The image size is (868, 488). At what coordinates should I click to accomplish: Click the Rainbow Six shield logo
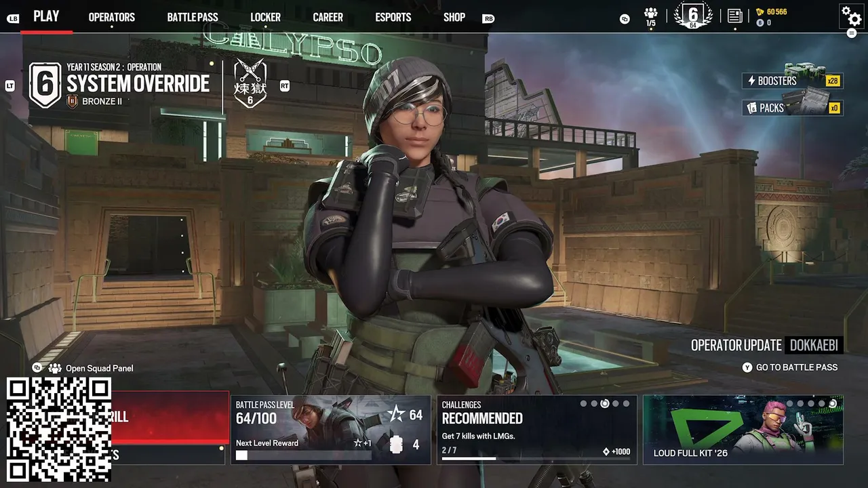[45, 85]
